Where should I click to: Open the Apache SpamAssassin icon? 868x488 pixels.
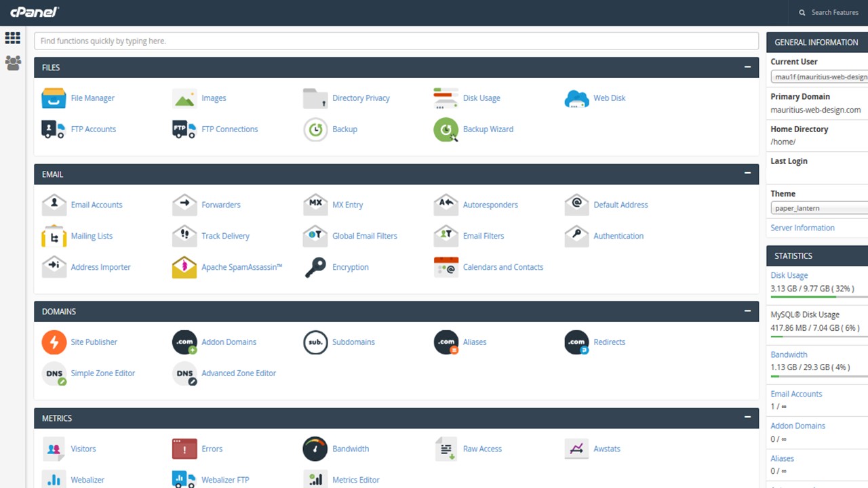(x=184, y=267)
